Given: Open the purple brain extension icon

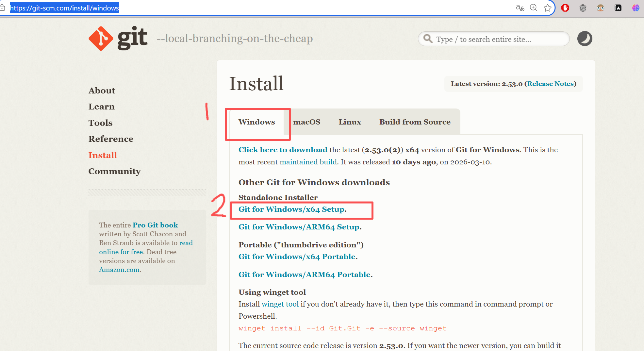Looking at the screenshot, I should point(636,8).
